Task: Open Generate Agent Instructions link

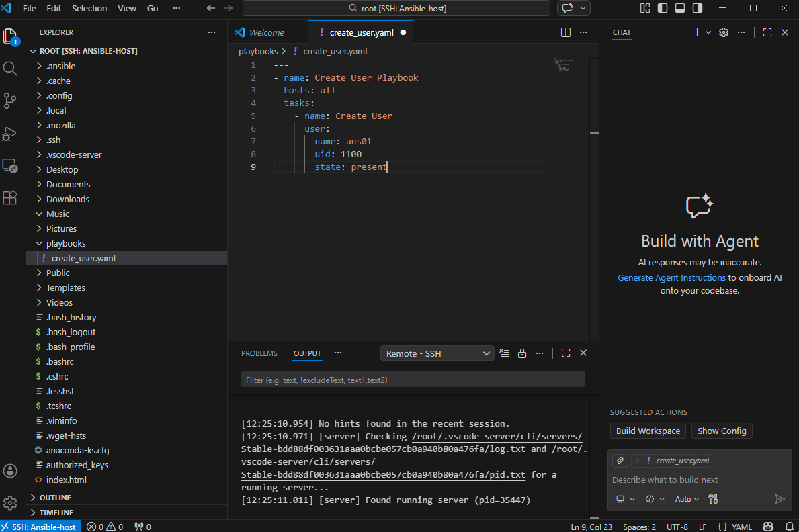Action: [671, 277]
